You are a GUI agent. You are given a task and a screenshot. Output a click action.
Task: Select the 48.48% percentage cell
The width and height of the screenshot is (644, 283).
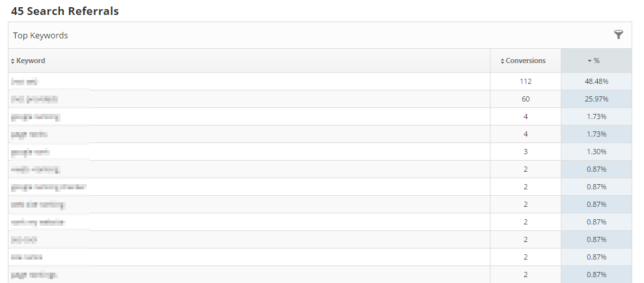tap(596, 81)
